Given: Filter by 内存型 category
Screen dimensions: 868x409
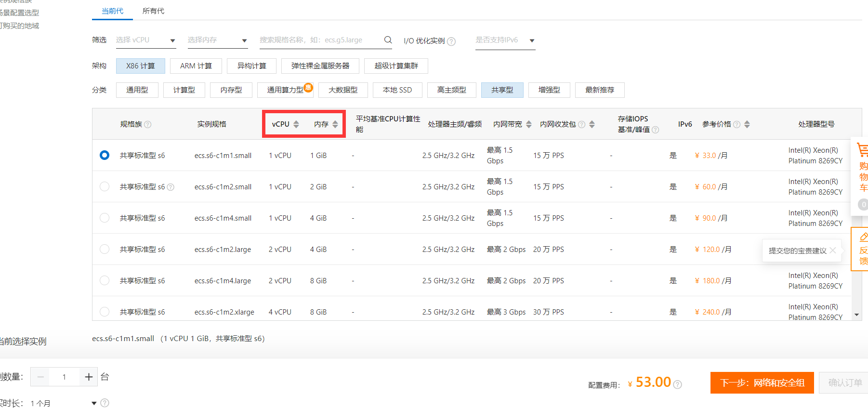Looking at the screenshot, I should point(231,90).
